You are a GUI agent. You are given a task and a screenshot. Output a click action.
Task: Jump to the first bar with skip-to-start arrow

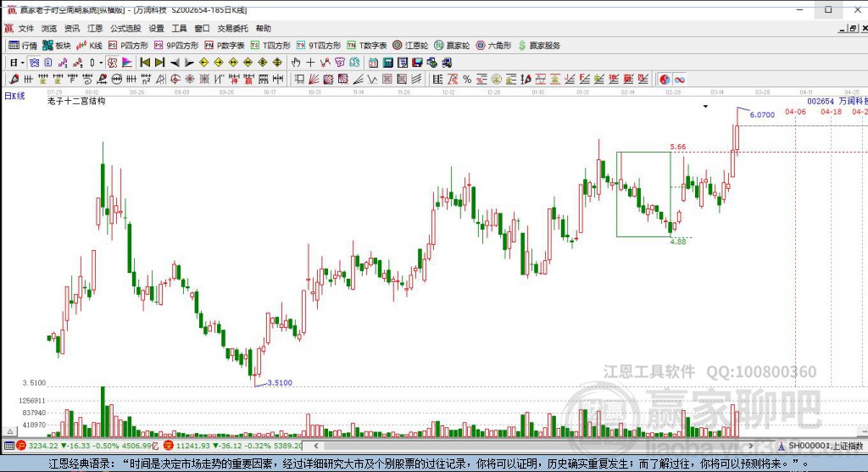(x=145, y=63)
